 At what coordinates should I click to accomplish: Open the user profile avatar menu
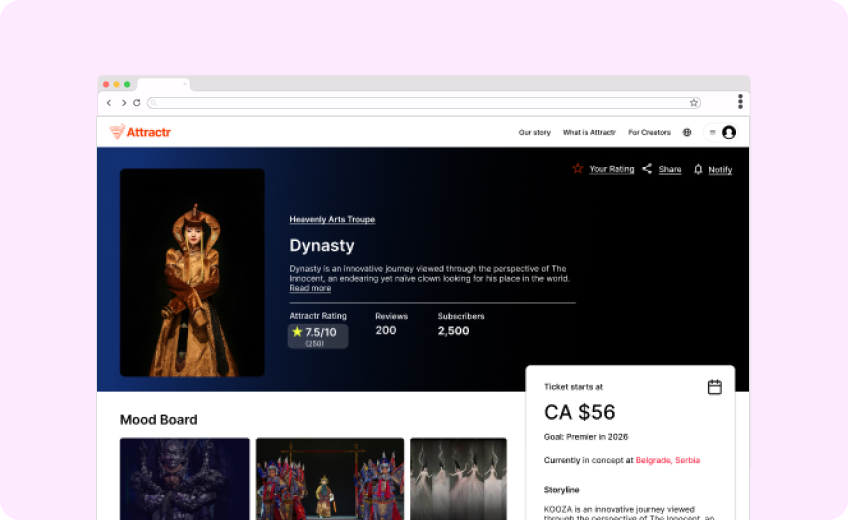tap(729, 132)
